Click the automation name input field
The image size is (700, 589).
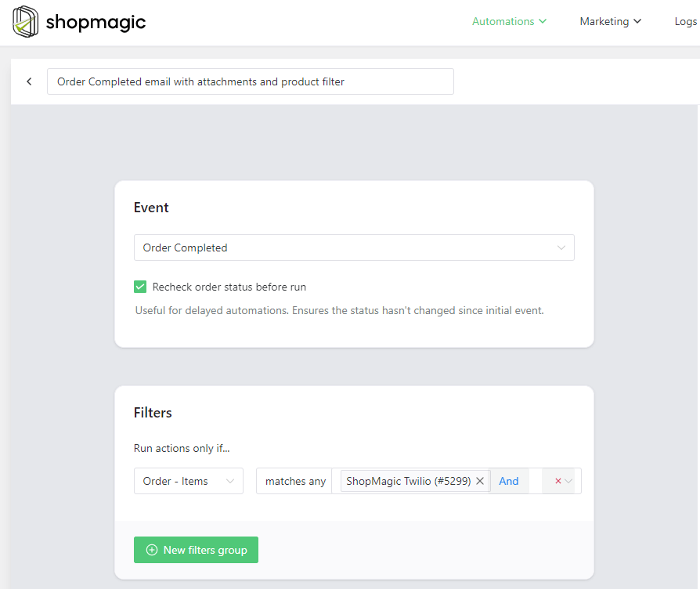click(x=251, y=81)
